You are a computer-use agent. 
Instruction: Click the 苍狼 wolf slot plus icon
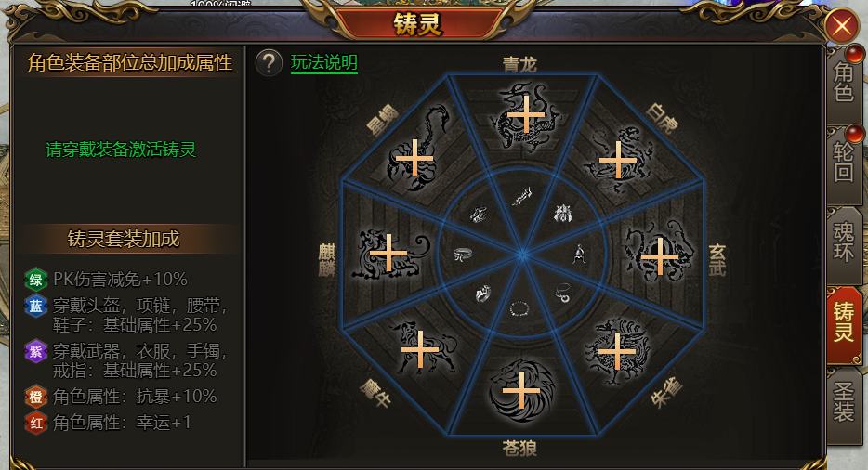pos(521,390)
